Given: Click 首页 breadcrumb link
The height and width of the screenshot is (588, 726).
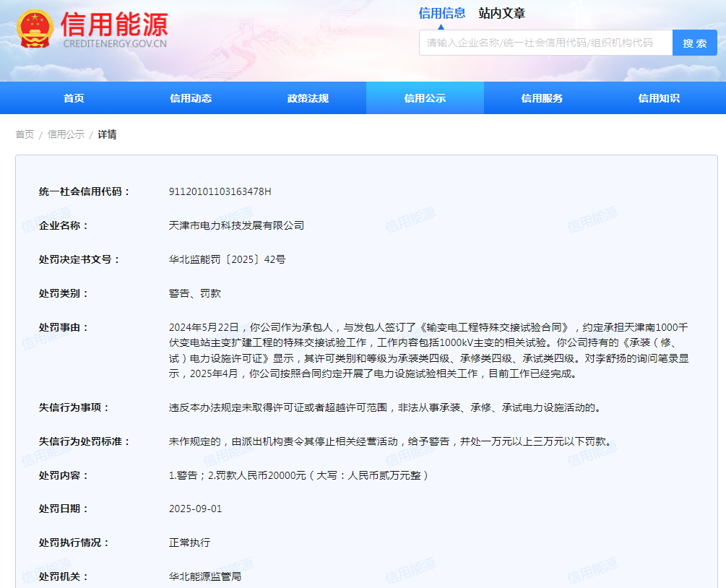Looking at the screenshot, I should pos(25,134).
